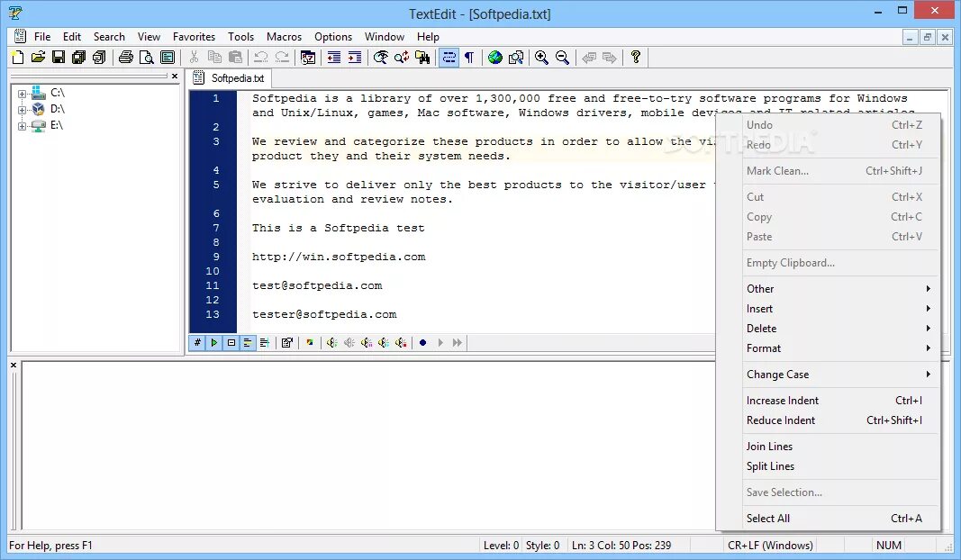Choose Split Lines in the context menu
961x560 pixels.
(x=839, y=466)
